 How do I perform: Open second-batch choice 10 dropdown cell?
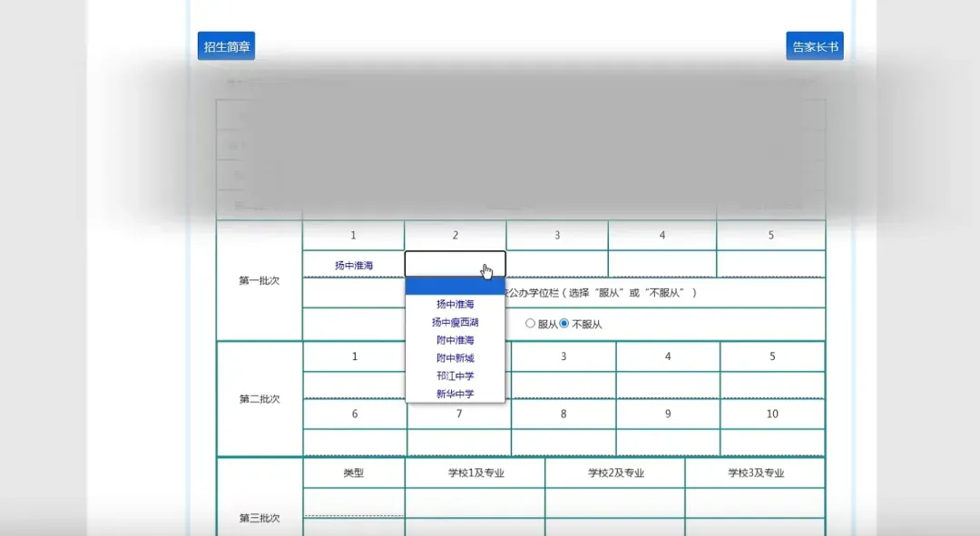tap(772, 443)
